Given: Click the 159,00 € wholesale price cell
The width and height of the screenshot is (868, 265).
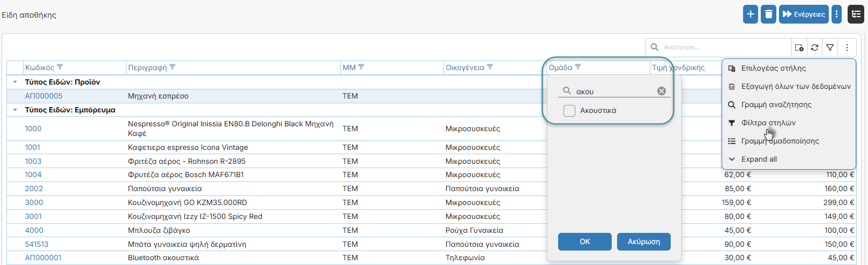Looking at the screenshot, I should 736,202.
